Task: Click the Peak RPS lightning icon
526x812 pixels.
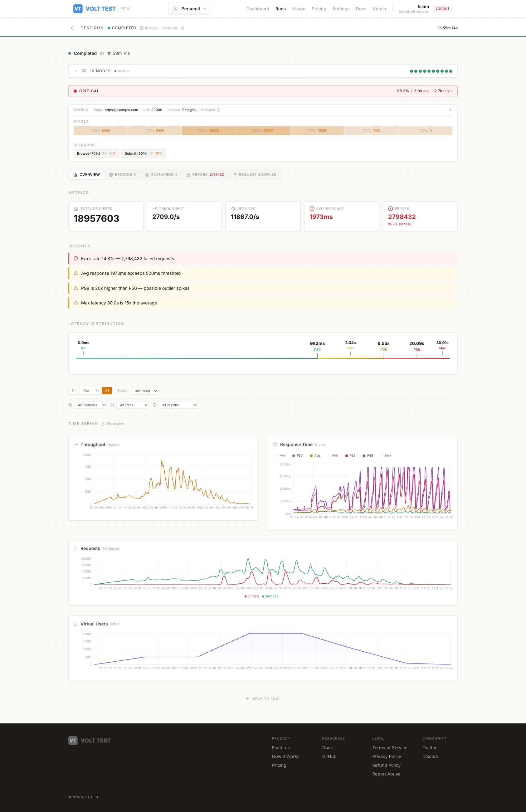Action: (233, 208)
